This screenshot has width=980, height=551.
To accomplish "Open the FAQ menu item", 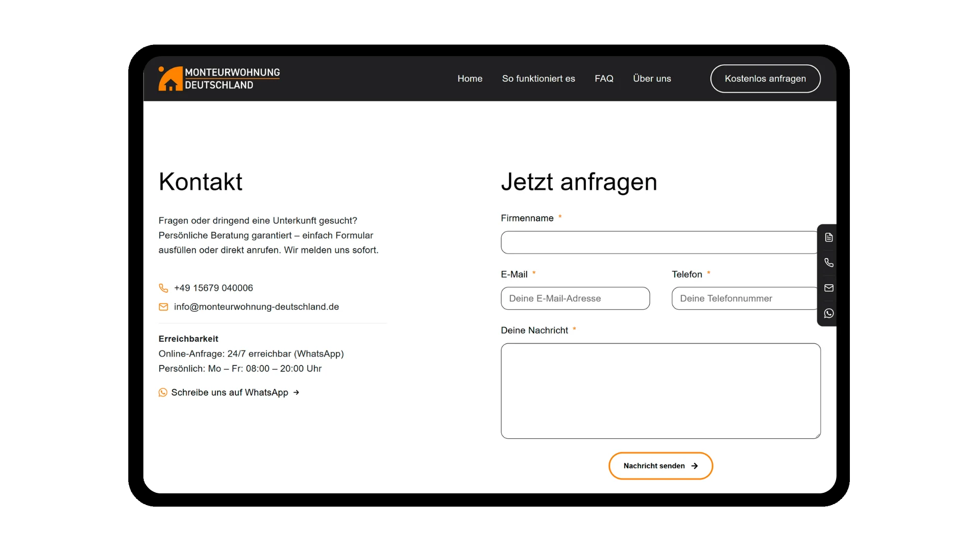I will click(x=604, y=79).
